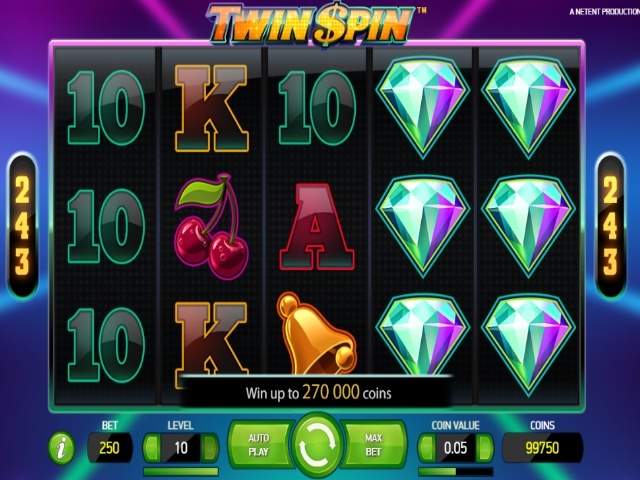The image size is (640, 480).
Task: Click the Max Bet button
Action: (373, 445)
